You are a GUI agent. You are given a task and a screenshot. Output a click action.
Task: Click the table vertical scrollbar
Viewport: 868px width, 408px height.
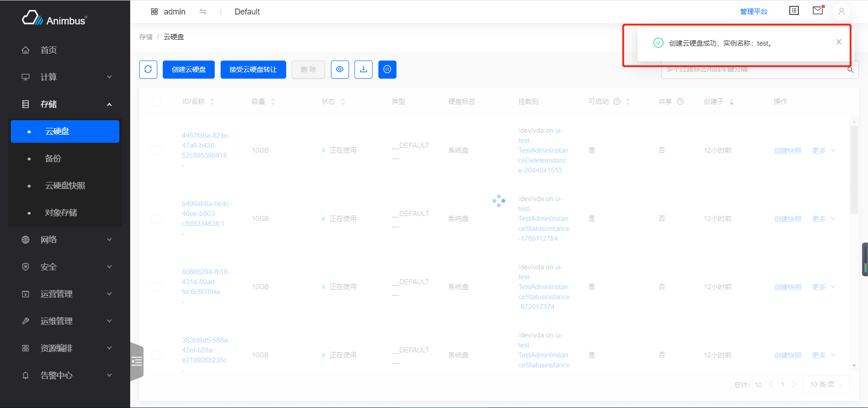tap(854, 170)
